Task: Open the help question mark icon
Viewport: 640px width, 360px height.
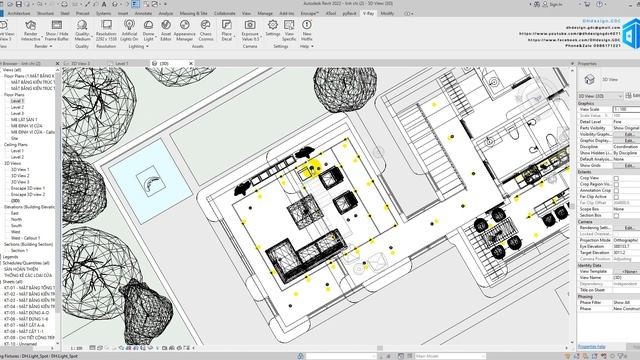Action: pyautogui.click(x=600, y=4)
